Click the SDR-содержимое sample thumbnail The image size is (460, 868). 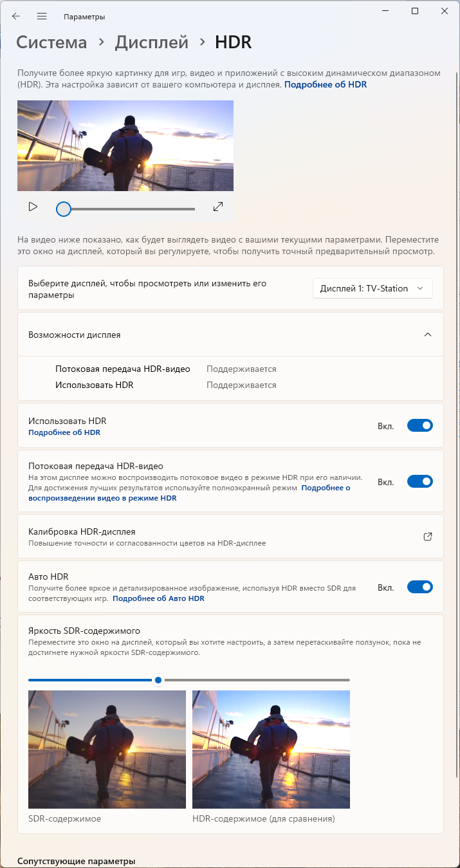click(107, 749)
